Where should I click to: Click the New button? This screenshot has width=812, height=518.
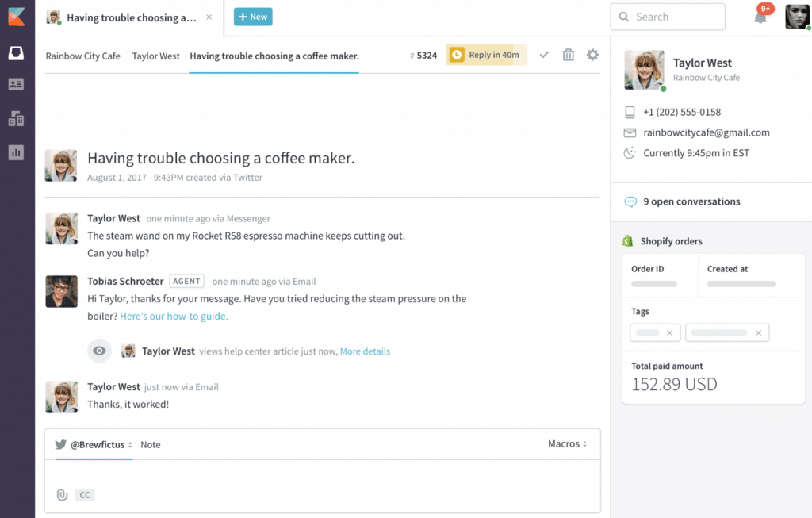click(253, 17)
